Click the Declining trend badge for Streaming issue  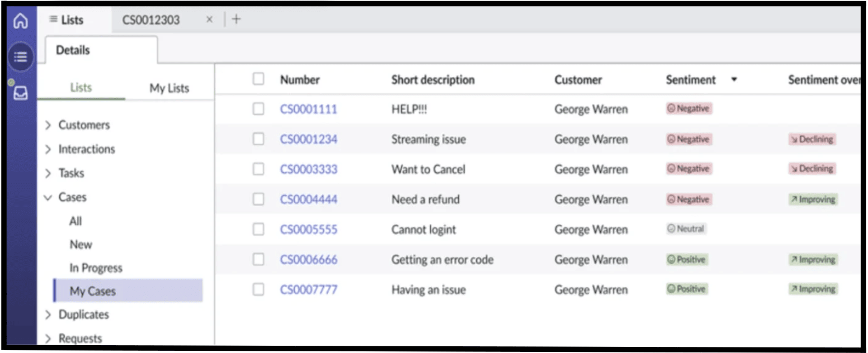[x=812, y=139]
